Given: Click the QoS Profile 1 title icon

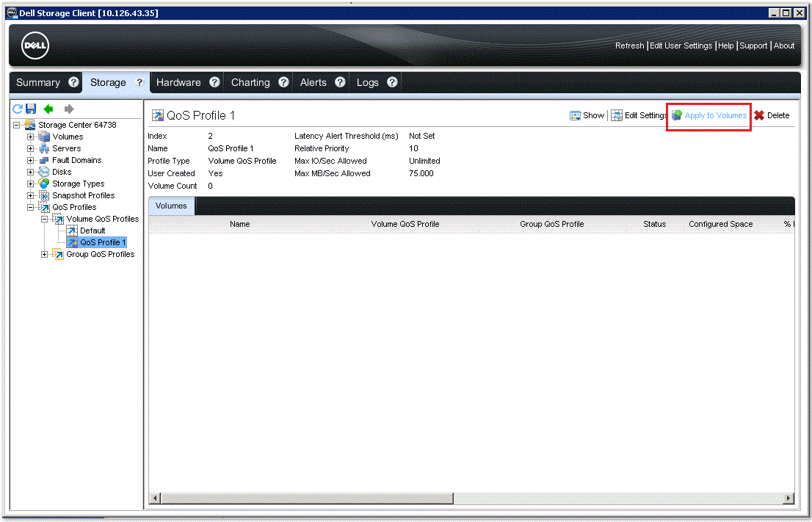Looking at the screenshot, I should point(157,115).
